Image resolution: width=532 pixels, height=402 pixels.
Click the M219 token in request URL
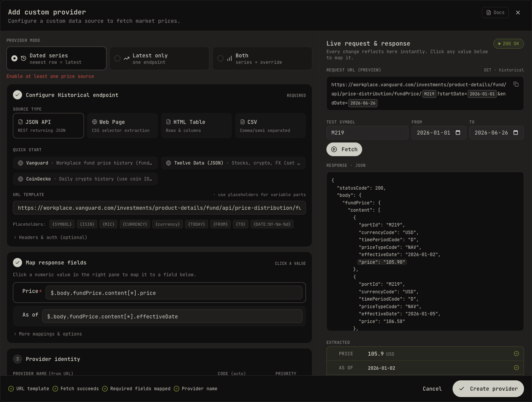[429, 94]
